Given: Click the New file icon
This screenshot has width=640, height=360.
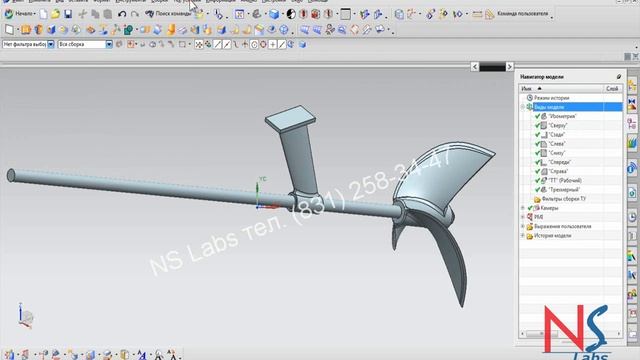Looking at the screenshot, I should pos(43,14).
